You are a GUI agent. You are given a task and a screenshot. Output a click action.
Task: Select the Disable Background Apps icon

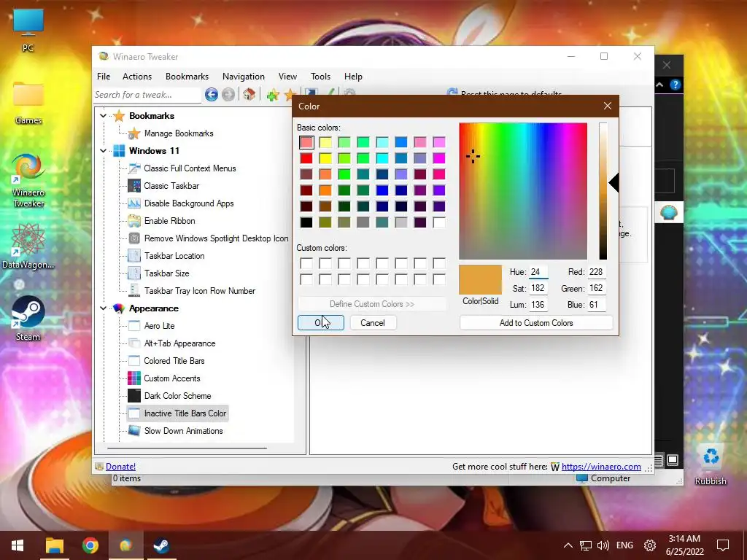tap(134, 203)
